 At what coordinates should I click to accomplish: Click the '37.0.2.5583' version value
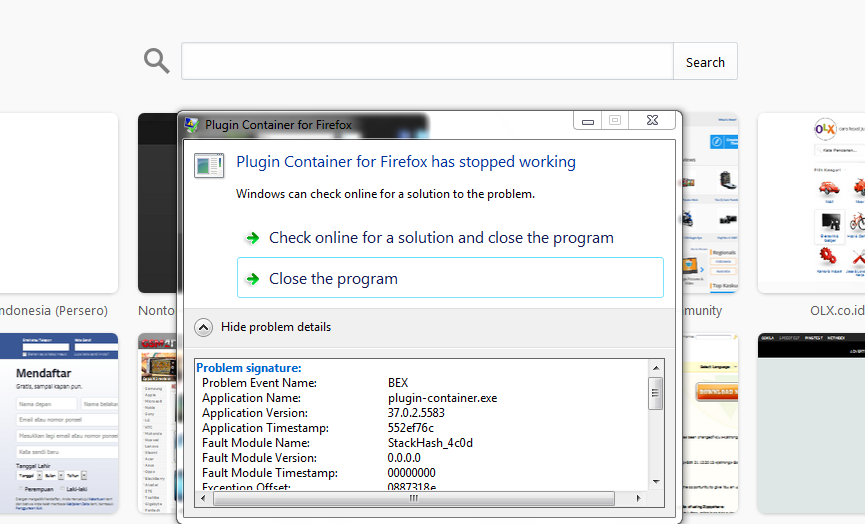point(416,413)
